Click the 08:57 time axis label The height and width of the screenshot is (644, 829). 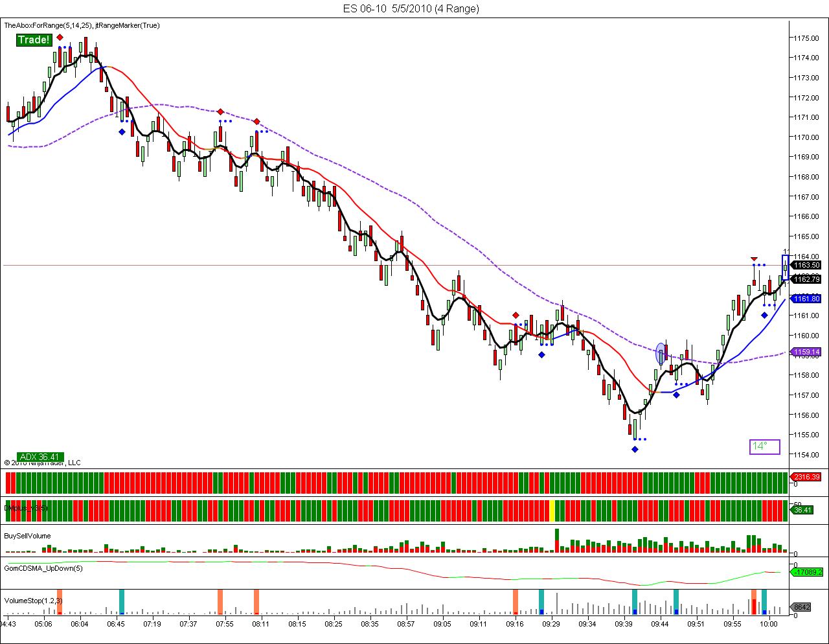coord(406,624)
